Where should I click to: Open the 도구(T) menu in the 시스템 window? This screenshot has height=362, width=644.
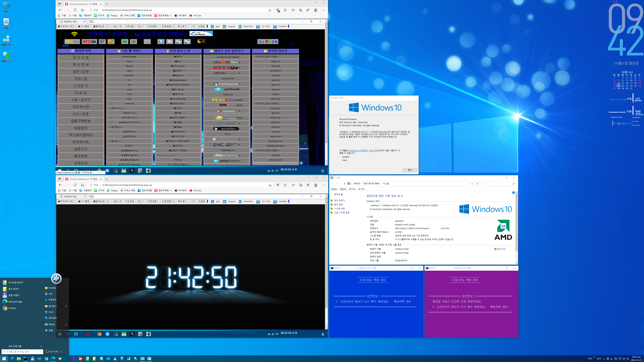[362, 189]
